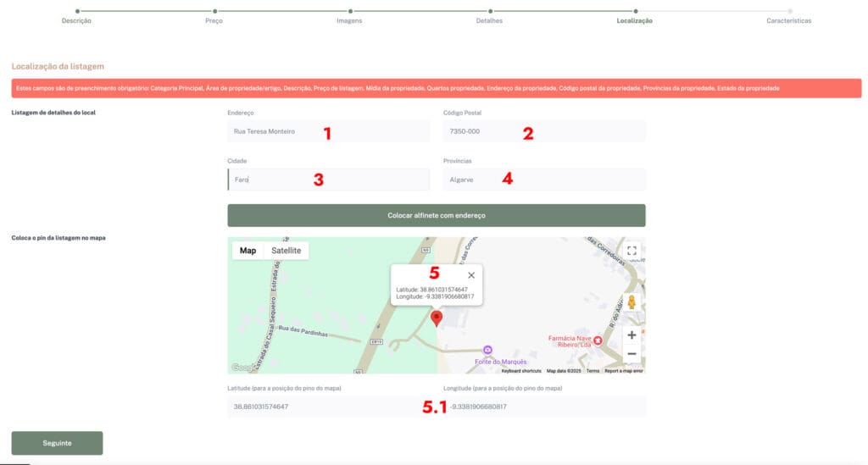
Task: Switch map to Satellite view
Action: 287,251
